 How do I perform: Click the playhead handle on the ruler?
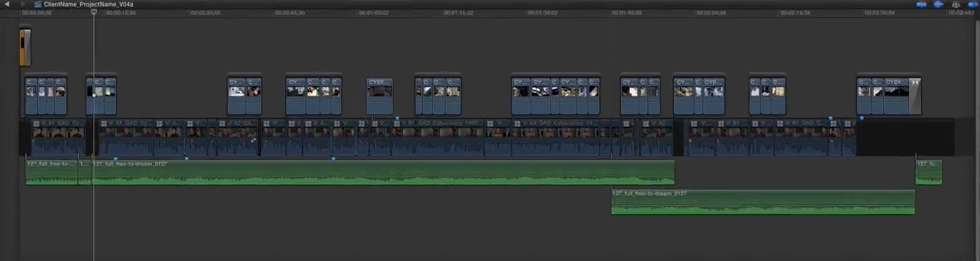[x=94, y=12]
